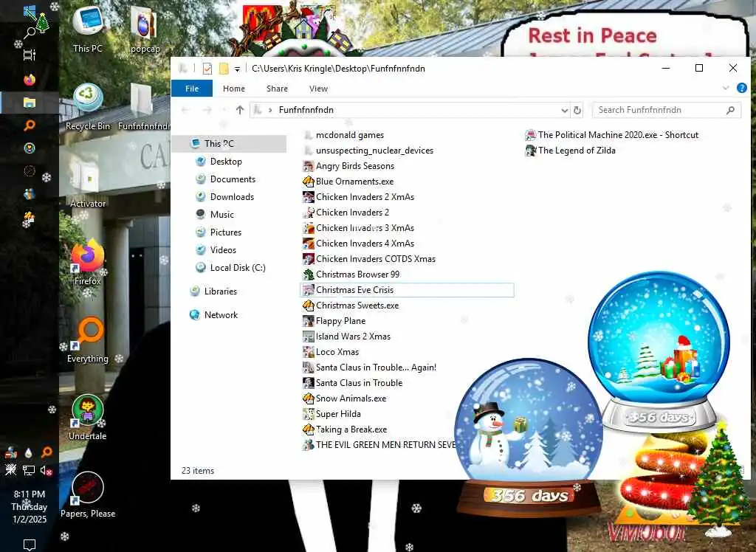Expand the address bar history dropdown
756x552 pixels.
564,111
